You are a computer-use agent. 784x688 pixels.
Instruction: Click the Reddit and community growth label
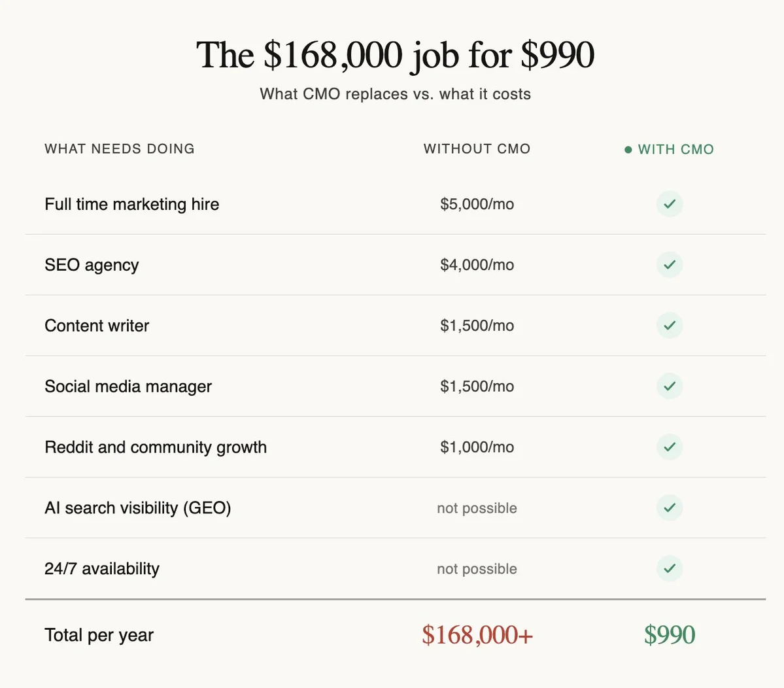[156, 447]
